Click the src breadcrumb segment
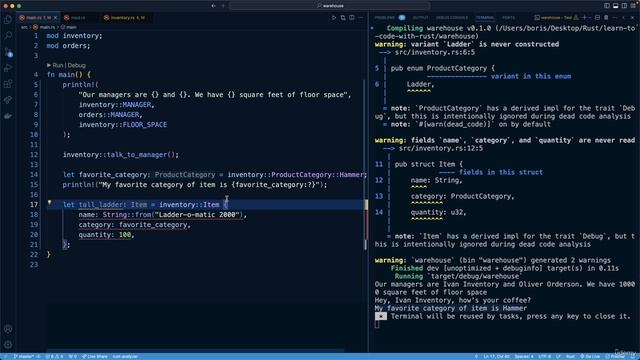Viewport: 640px width, 360px height. (x=24, y=27)
